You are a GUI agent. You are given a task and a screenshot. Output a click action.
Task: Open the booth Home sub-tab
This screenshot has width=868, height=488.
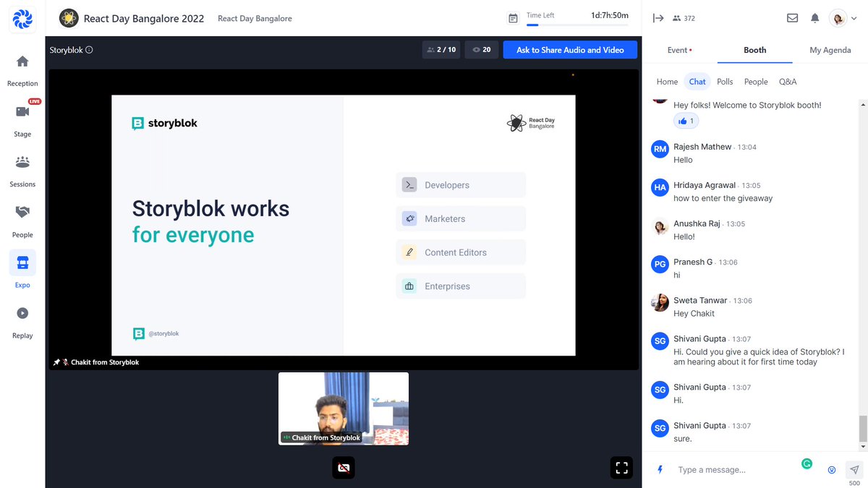(667, 82)
